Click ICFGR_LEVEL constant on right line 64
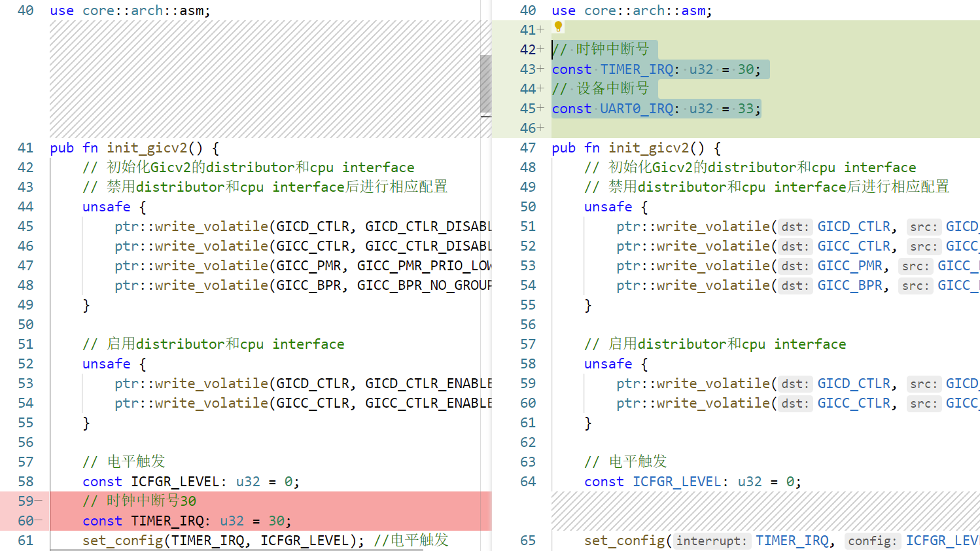 pyautogui.click(x=676, y=482)
